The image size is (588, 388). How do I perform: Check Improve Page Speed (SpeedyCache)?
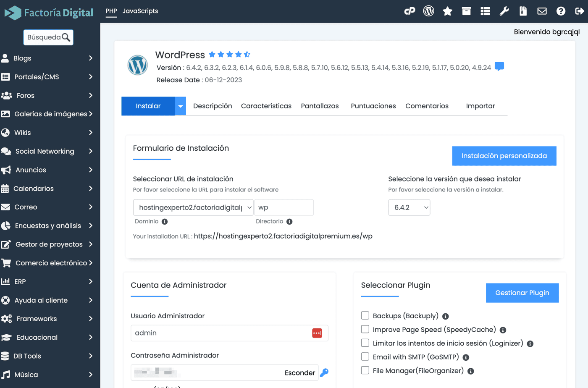(365, 329)
